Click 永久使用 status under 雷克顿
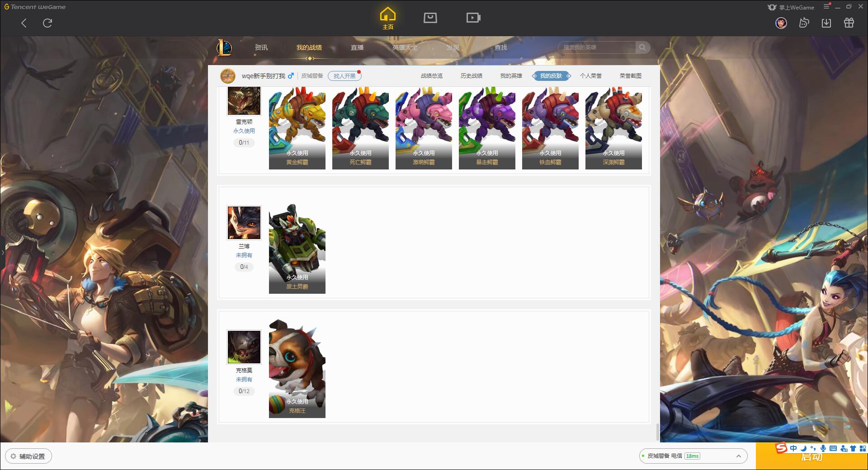Screen dimensions: 868x470 pos(244,131)
